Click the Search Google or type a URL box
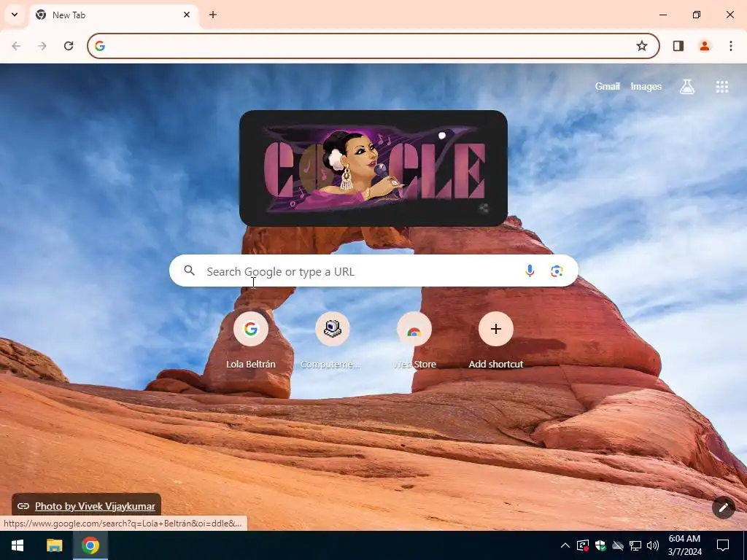Image resolution: width=747 pixels, height=560 pixels. (374, 271)
